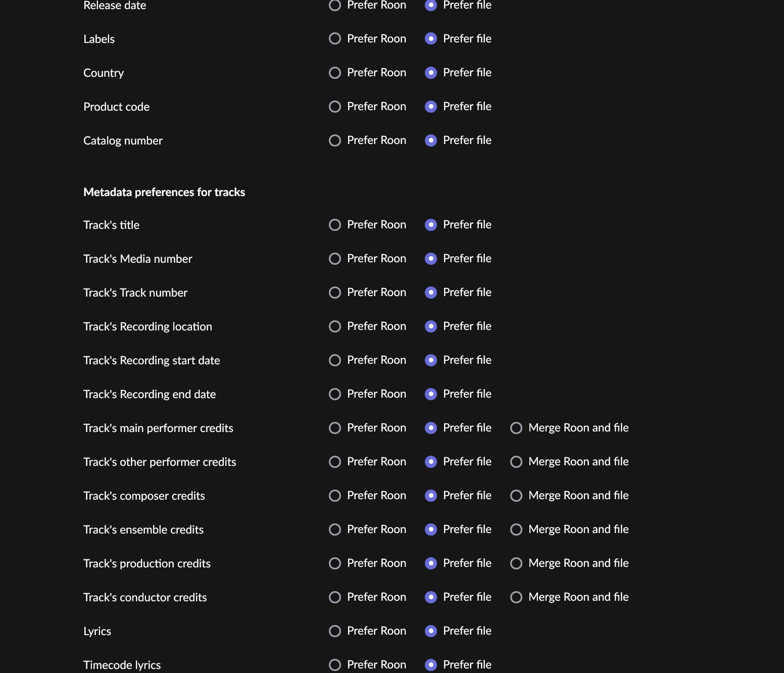The height and width of the screenshot is (673, 784).
Task: Select Prefer Roon for Lyrics
Action: 335,631
